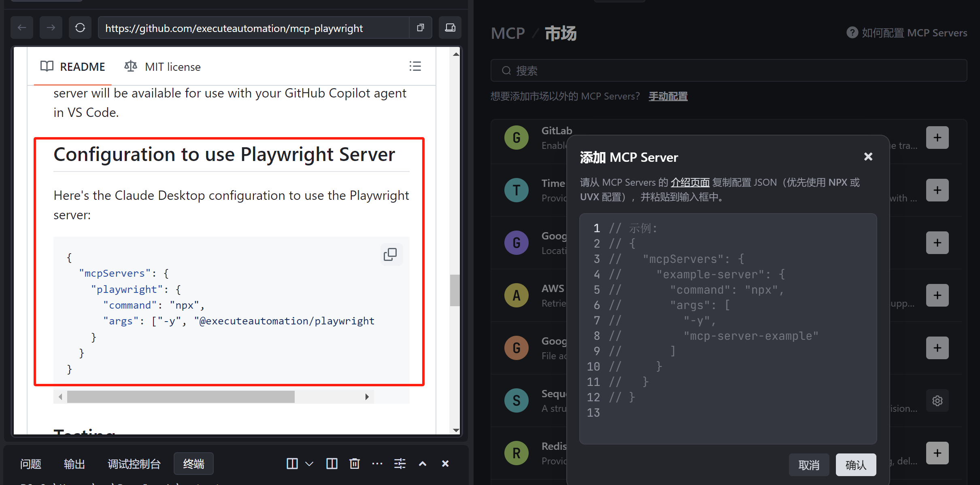Click the GitLab server avatar

(x=517, y=138)
